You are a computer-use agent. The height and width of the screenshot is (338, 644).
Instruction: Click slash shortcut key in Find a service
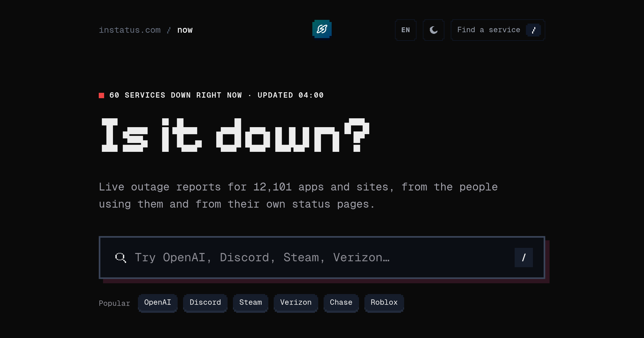(533, 30)
